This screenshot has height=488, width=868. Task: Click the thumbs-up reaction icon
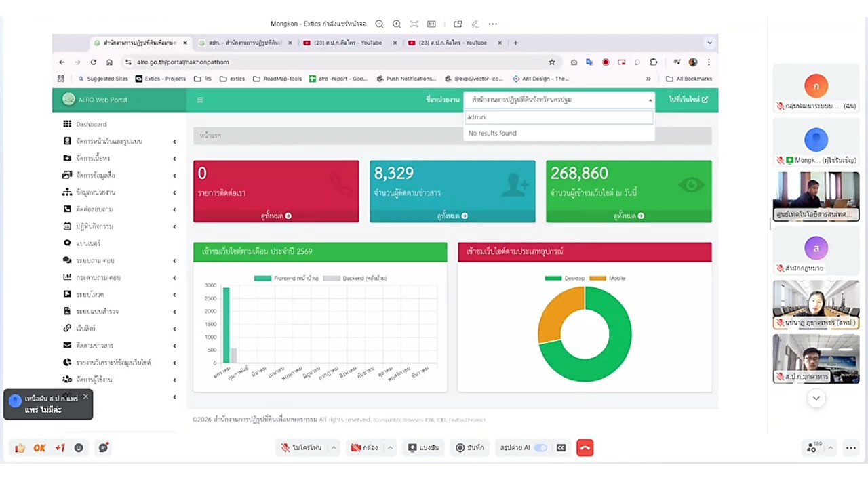[20, 448]
